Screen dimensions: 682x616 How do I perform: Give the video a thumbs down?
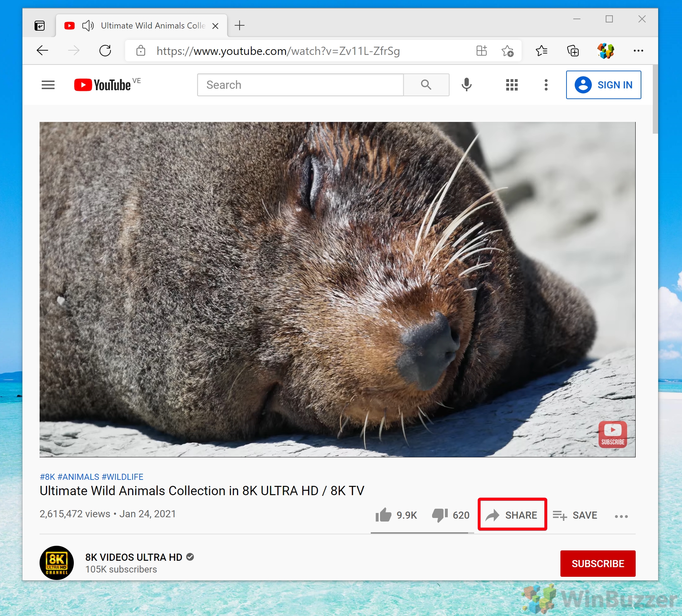tap(440, 515)
